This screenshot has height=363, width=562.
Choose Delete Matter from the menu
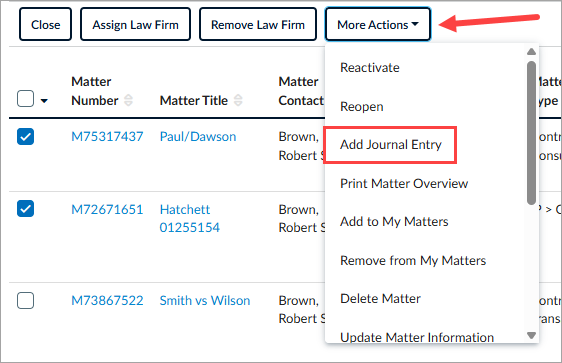(380, 298)
